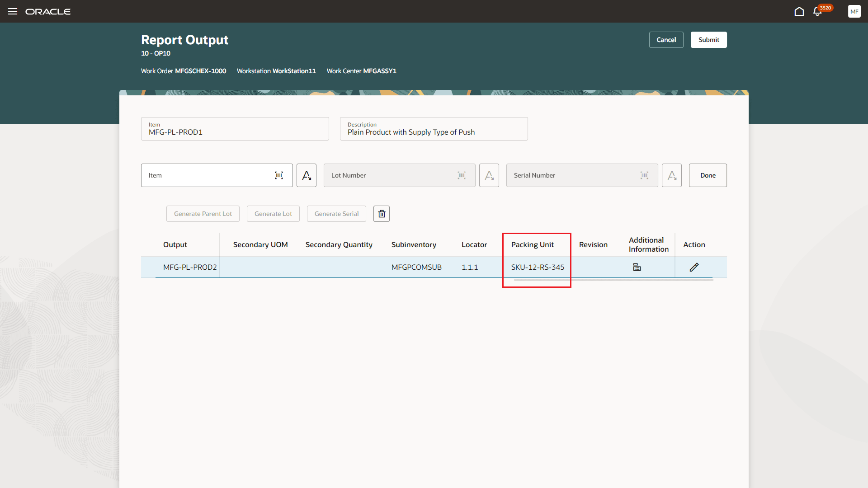Viewport: 868px width, 488px height.
Task: Open the navigation hamburger menu
Action: pyautogui.click(x=12, y=11)
